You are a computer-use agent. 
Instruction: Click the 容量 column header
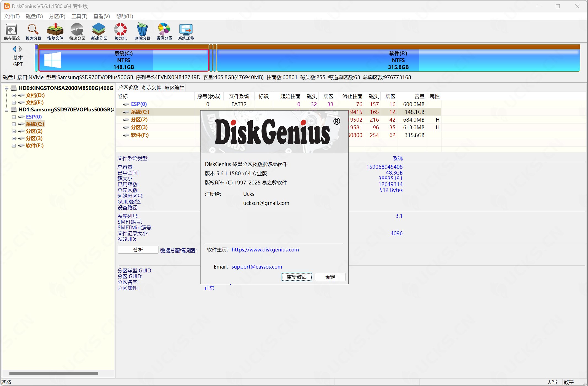412,96
